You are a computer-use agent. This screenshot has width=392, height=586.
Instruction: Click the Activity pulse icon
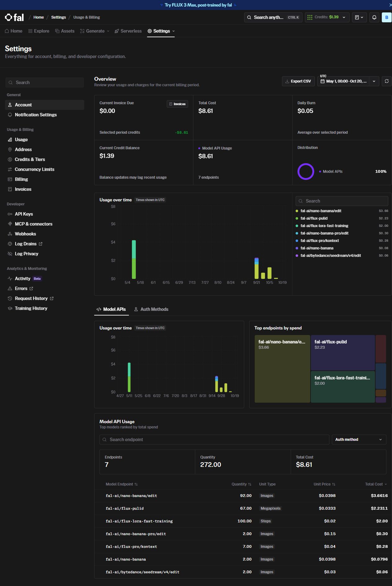tap(10, 279)
